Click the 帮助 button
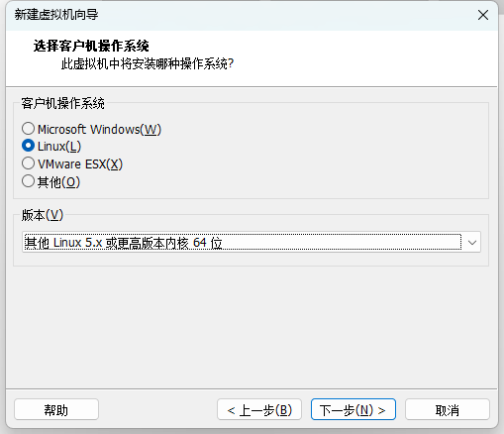The image size is (504, 434). click(x=56, y=409)
